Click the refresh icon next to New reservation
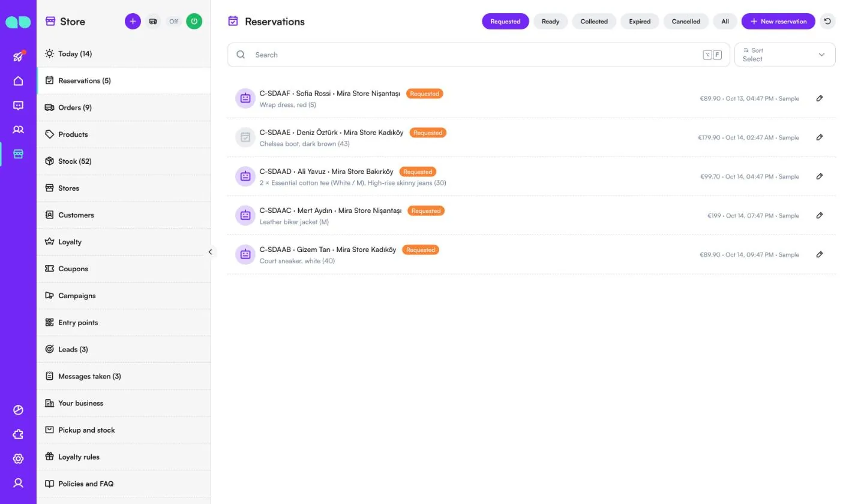The width and height of the screenshot is (852, 504). pos(827,21)
